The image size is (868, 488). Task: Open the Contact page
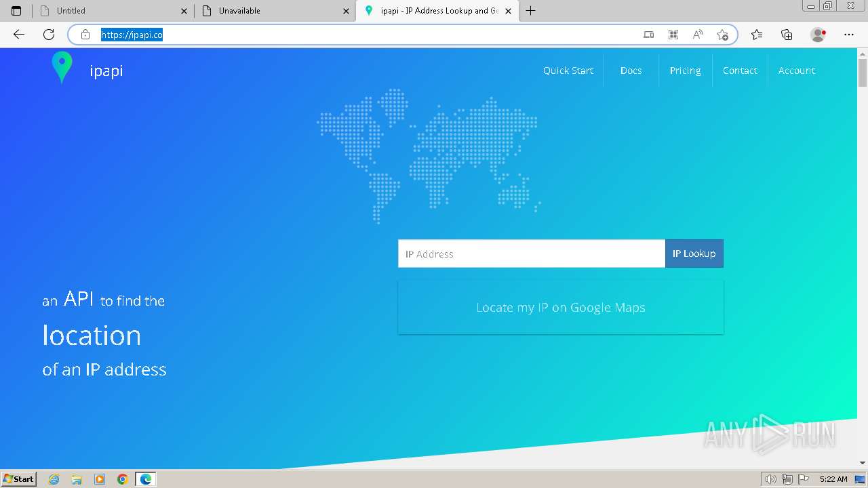(x=740, y=70)
